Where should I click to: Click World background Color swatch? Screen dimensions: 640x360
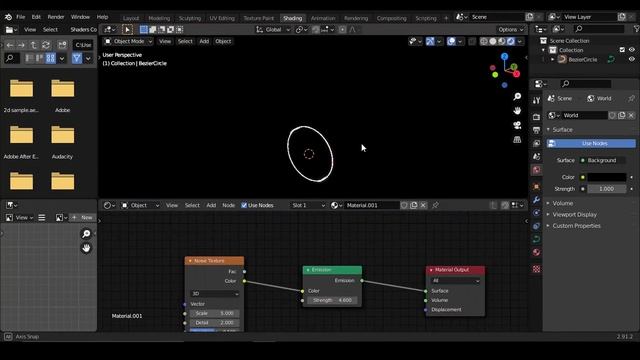coord(607,177)
